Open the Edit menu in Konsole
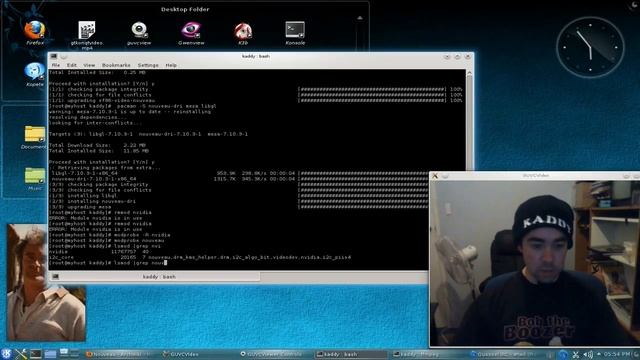Screen dimensions: 640x360 click(x=72, y=65)
